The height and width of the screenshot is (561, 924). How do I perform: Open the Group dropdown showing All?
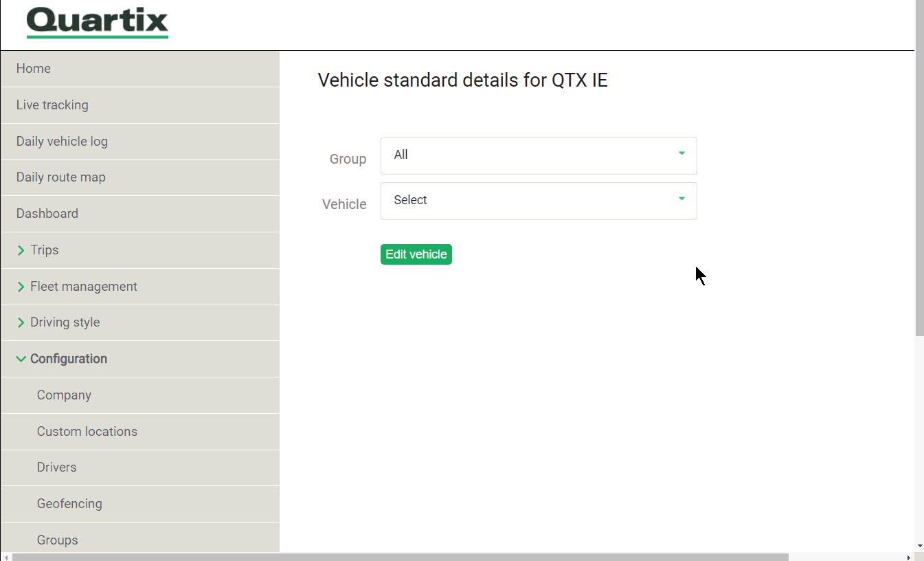(539, 155)
